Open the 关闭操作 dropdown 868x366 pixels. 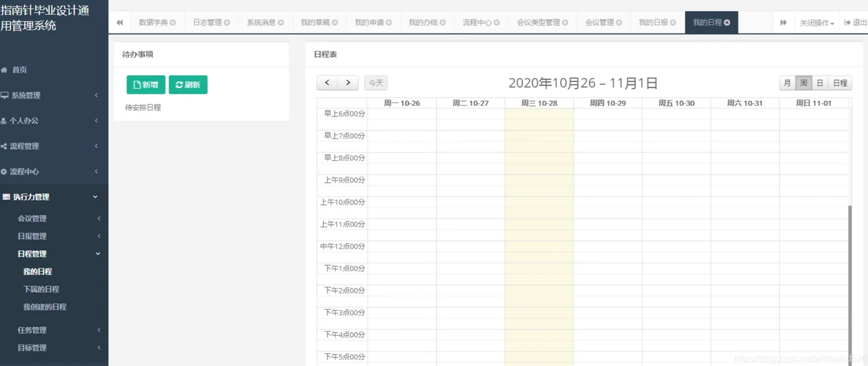[x=817, y=22]
